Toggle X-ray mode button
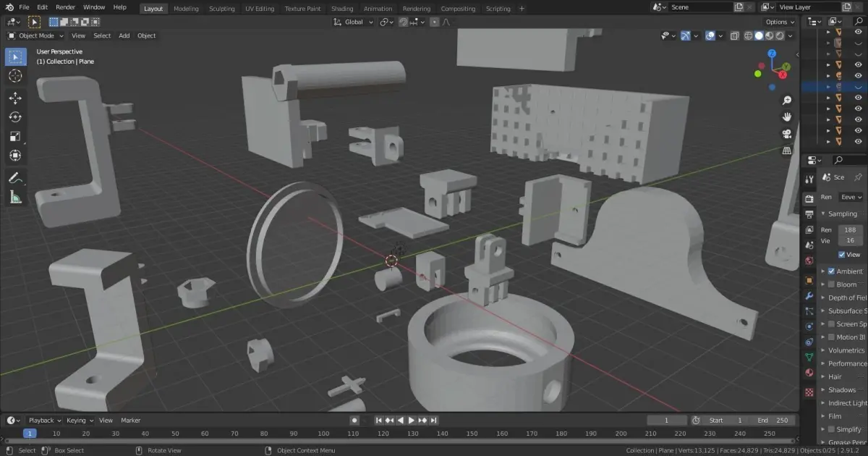Image resolution: width=868 pixels, height=456 pixels. pyautogui.click(x=735, y=35)
